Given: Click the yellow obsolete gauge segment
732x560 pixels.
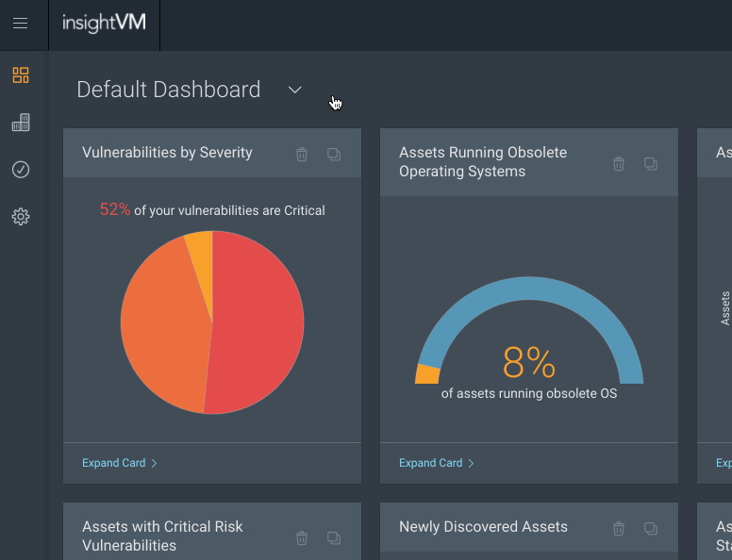Looking at the screenshot, I should pos(427,374).
